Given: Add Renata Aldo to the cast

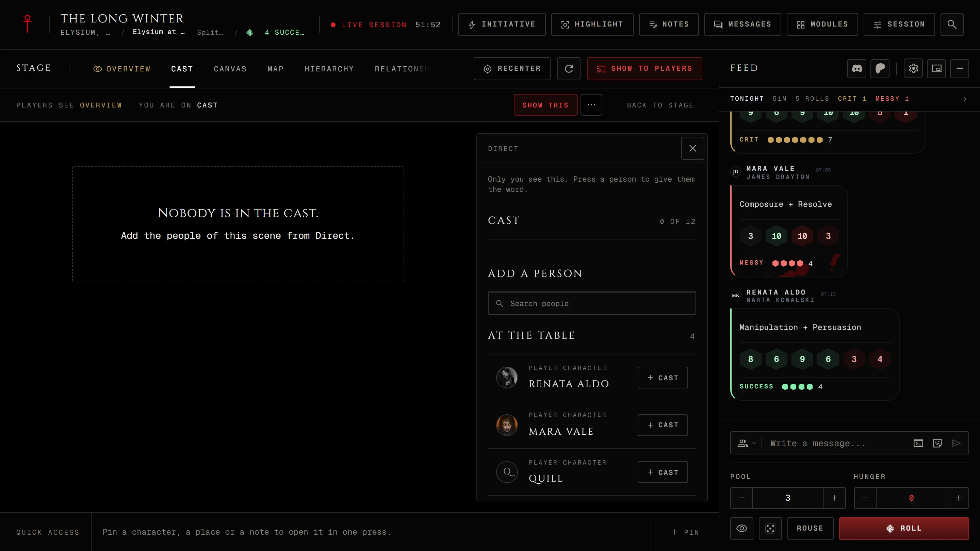Looking at the screenshot, I should point(663,378).
